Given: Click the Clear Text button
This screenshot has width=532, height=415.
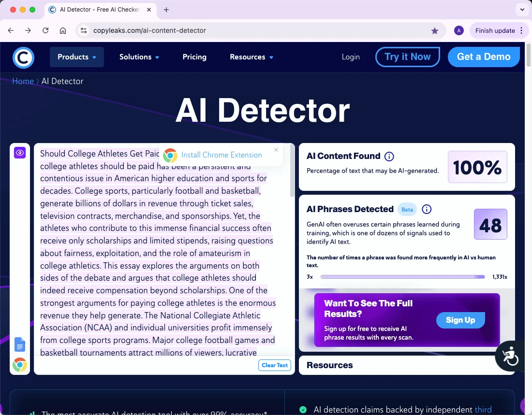Looking at the screenshot, I should tap(275, 365).
